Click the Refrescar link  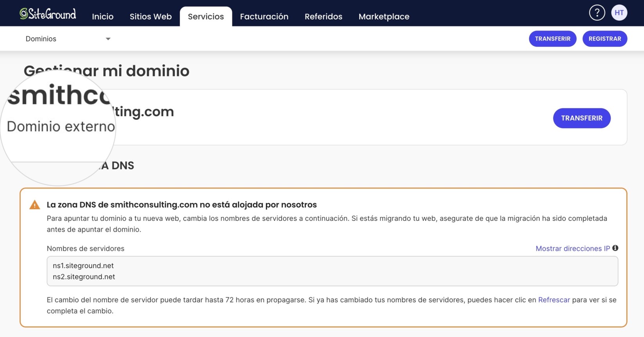point(554,300)
